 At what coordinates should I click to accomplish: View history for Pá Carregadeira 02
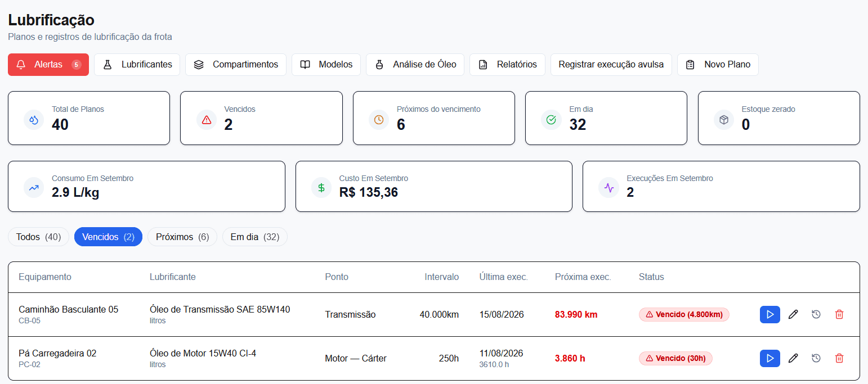816,358
